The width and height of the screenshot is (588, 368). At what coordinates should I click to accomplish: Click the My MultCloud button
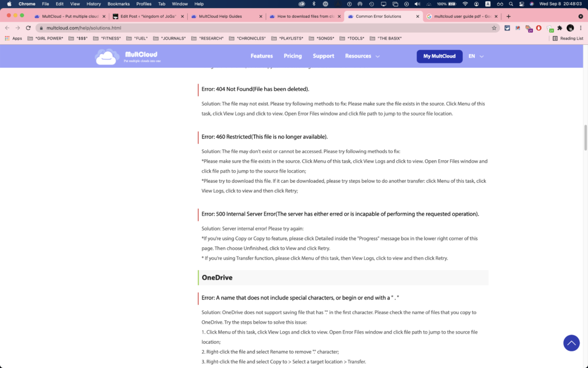[439, 56]
